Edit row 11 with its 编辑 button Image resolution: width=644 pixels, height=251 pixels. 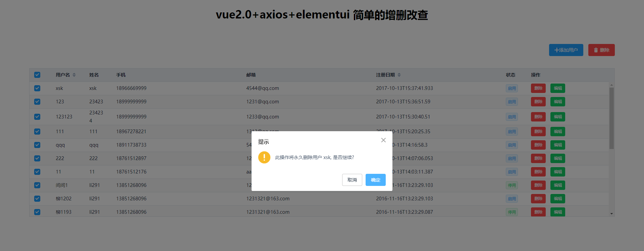(x=558, y=172)
